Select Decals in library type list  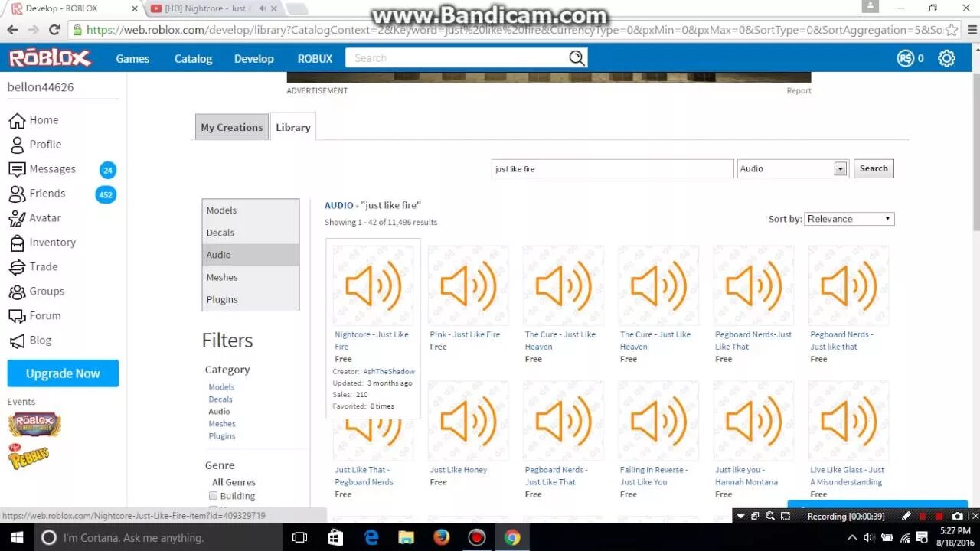[250, 233]
